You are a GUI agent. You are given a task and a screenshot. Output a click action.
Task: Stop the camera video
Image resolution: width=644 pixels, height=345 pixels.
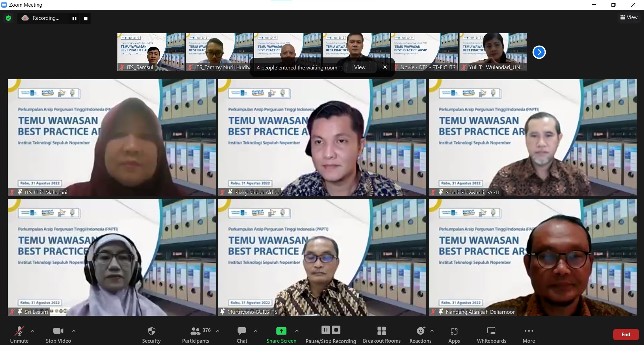click(x=58, y=334)
